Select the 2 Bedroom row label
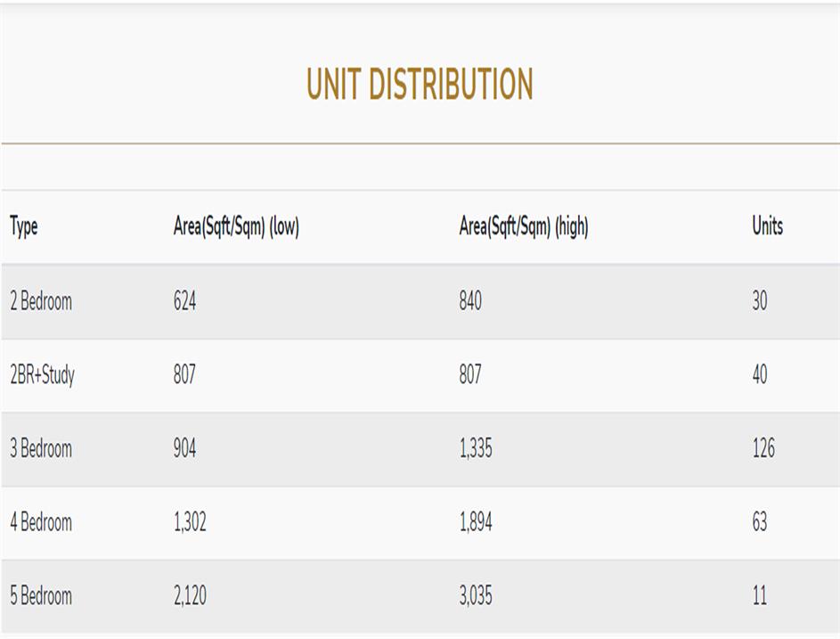The height and width of the screenshot is (639, 840). [41, 301]
